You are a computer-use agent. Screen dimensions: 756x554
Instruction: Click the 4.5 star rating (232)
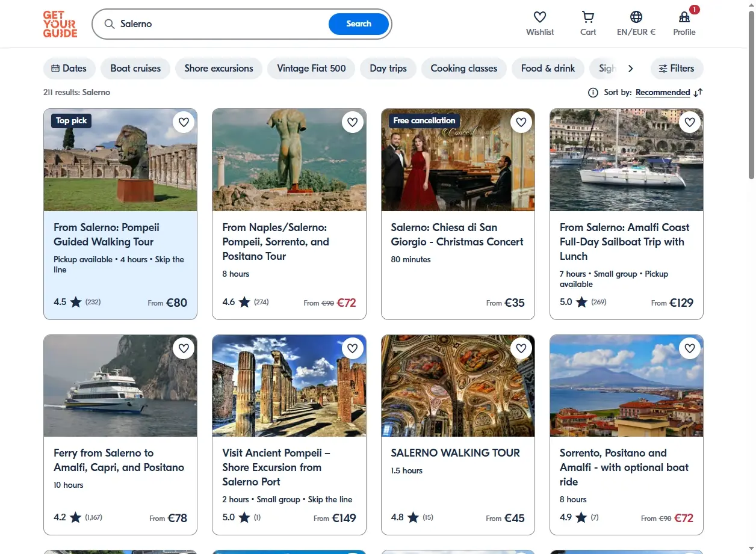coord(77,302)
